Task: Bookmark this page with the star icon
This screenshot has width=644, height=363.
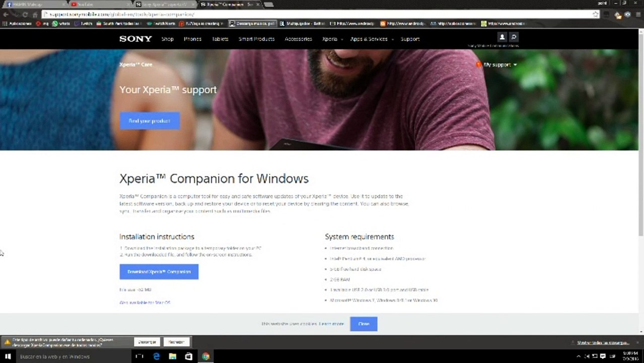Action: pos(596,15)
